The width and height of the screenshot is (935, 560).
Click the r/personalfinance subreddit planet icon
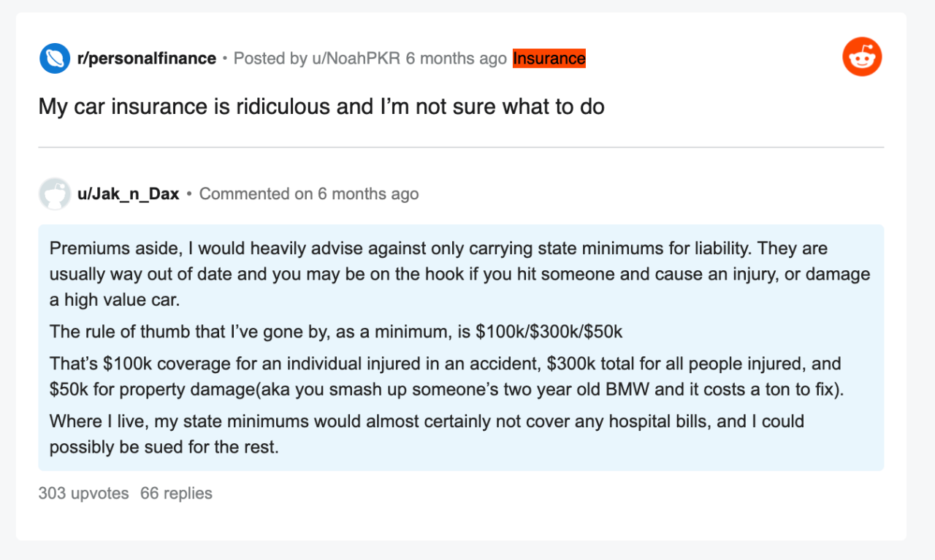point(54,58)
